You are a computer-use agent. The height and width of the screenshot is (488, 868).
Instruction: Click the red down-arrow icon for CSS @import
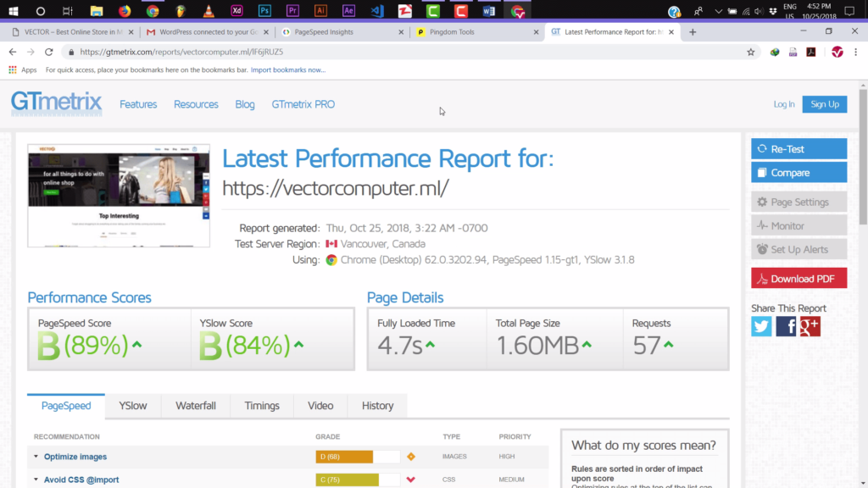tap(411, 480)
